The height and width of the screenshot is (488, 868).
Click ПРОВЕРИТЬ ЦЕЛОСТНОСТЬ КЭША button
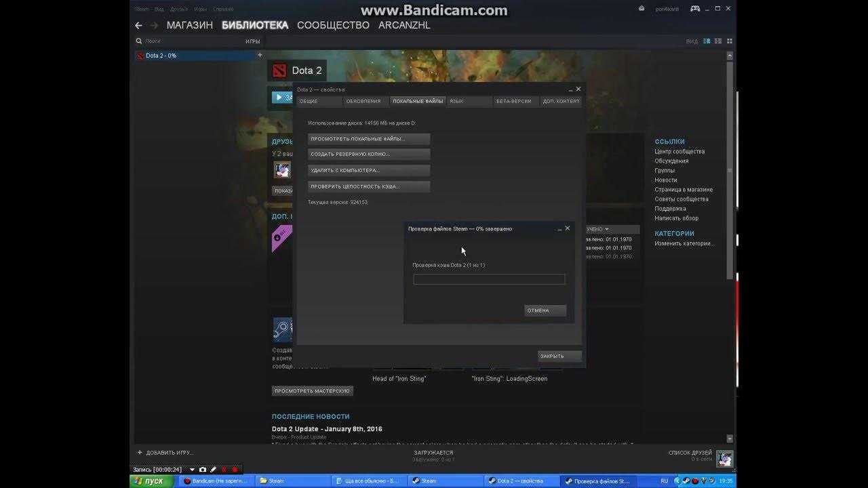369,186
